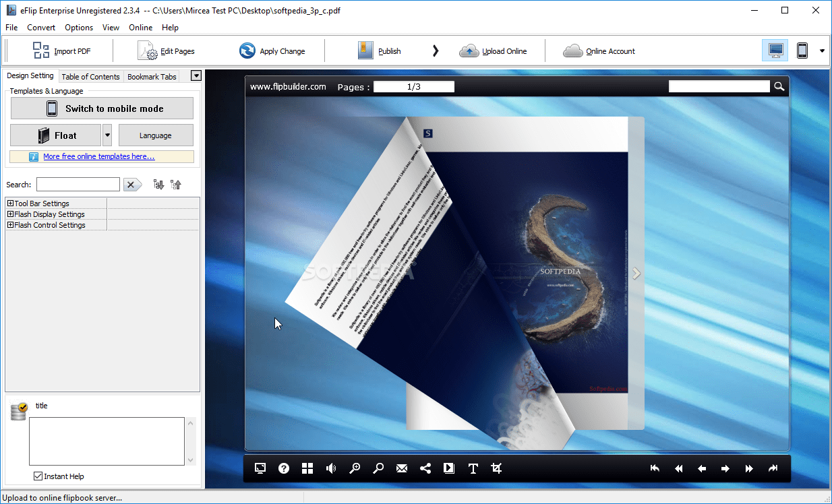Viewport: 832px width, 504px height.
Task: Open the Convert menu
Action: pyautogui.click(x=41, y=28)
